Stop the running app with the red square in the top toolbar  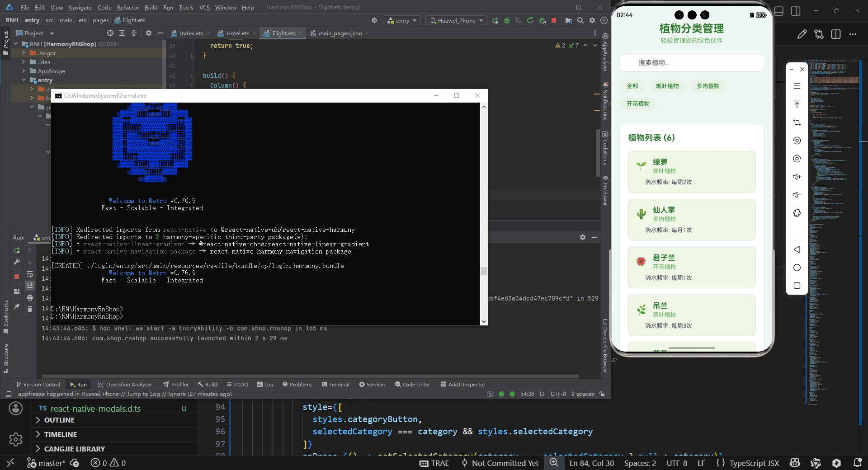click(554, 20)
